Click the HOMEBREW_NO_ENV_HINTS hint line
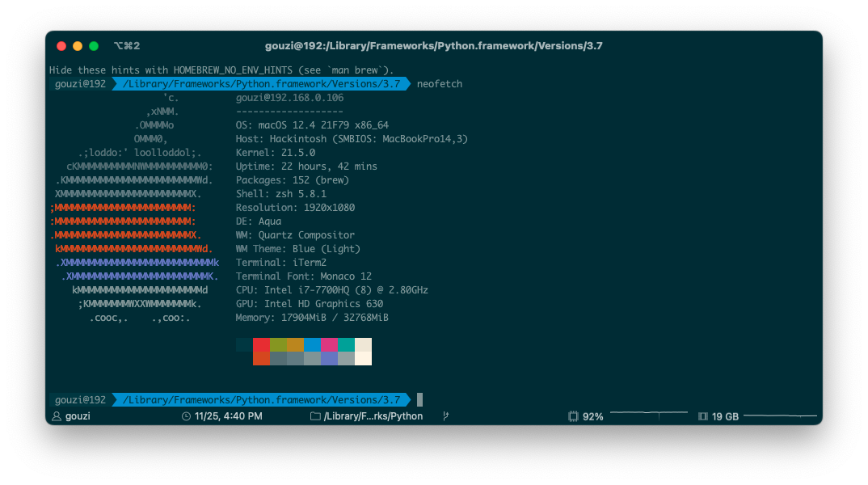 [x=221, y=70]
